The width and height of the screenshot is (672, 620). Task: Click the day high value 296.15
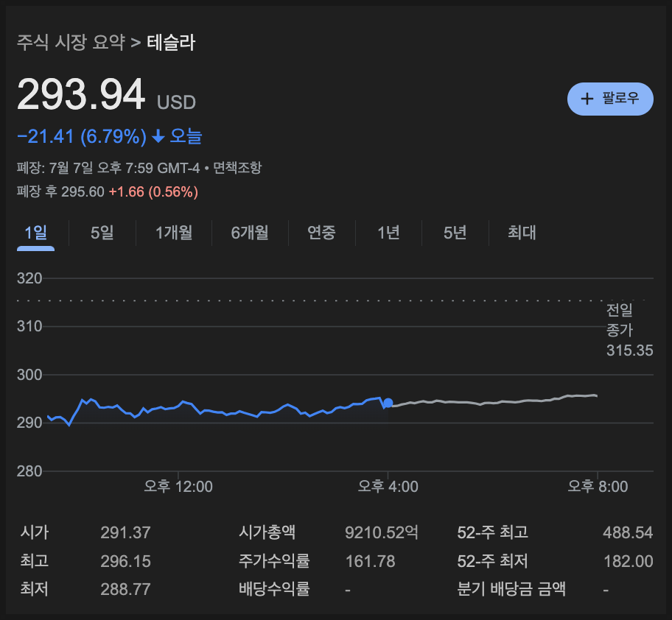pyautogui.click(x=125, y=561)
